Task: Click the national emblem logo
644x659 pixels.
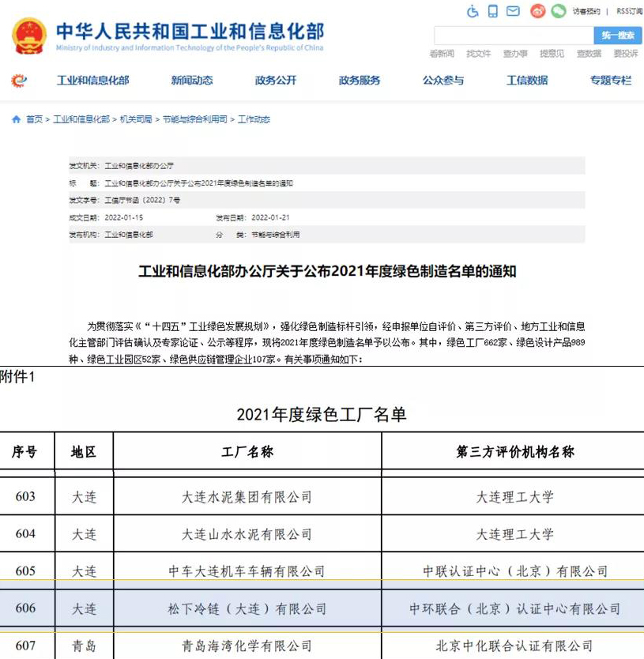Action: point(29,36)
